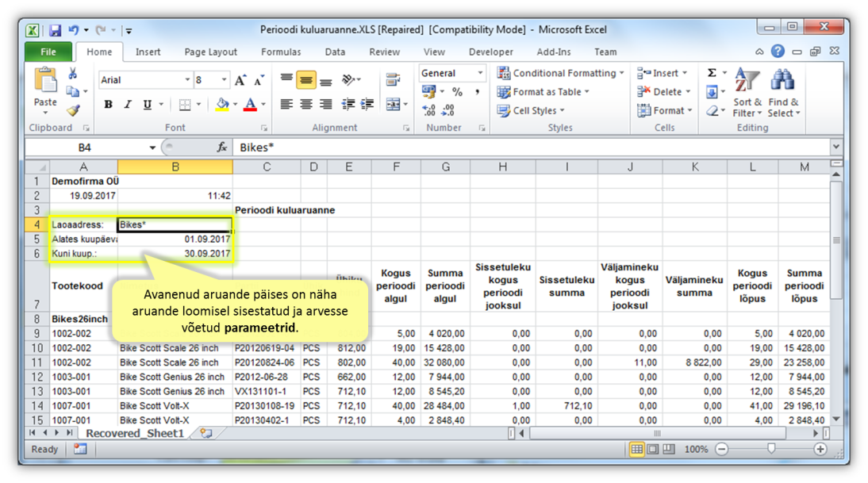Apply Comma Style
This screenshot has height=483, width=868.
477,92
